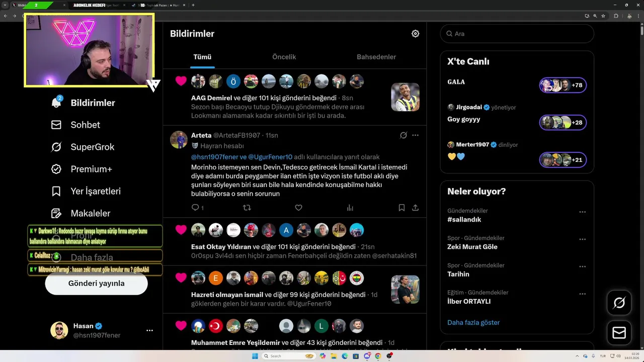This screenshot has height=362, width=644.
Task: Open tweet thumbnail in AAG Demirel notification
Action: [405, 97]
